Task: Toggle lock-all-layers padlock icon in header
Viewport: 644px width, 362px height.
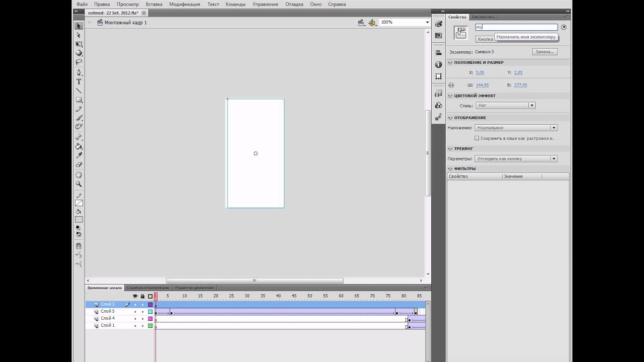Action: point(142,296)
